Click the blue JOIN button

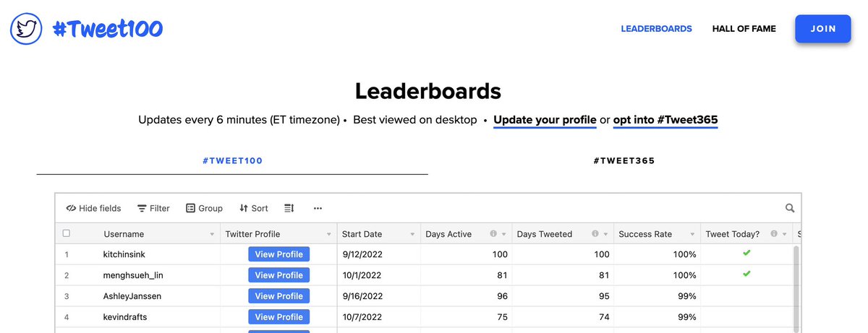822,29
